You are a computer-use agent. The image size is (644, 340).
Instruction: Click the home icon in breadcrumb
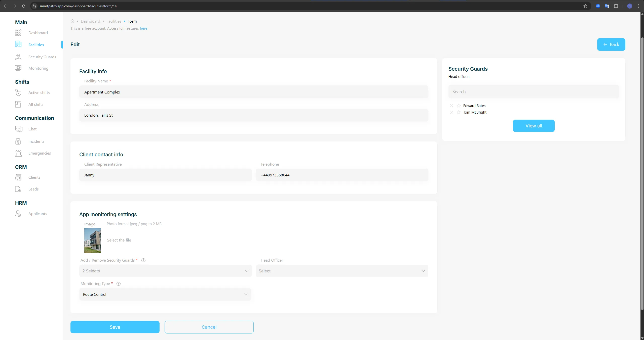click(72, 21)
